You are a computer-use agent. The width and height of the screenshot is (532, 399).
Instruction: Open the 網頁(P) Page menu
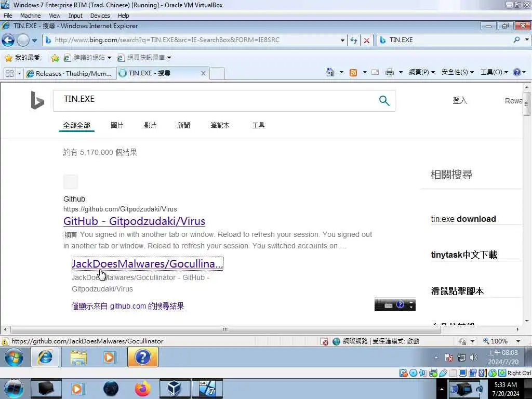(x=422, y=72)
